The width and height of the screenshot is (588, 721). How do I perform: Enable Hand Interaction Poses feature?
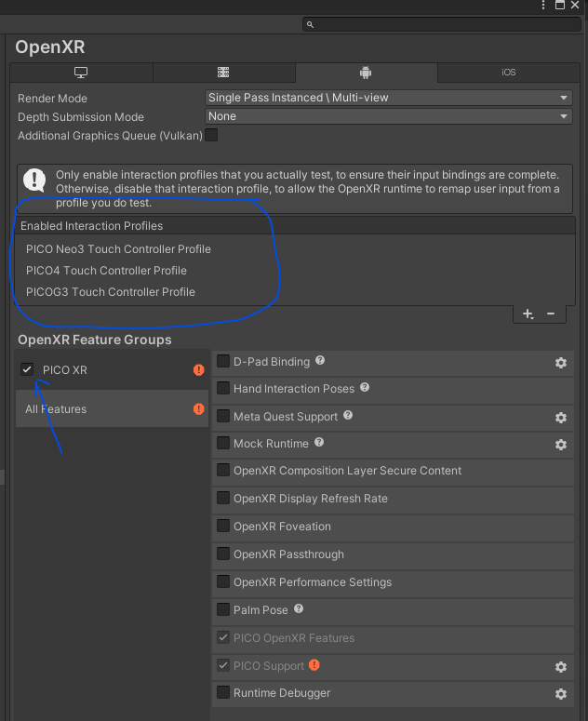point(223,388)
